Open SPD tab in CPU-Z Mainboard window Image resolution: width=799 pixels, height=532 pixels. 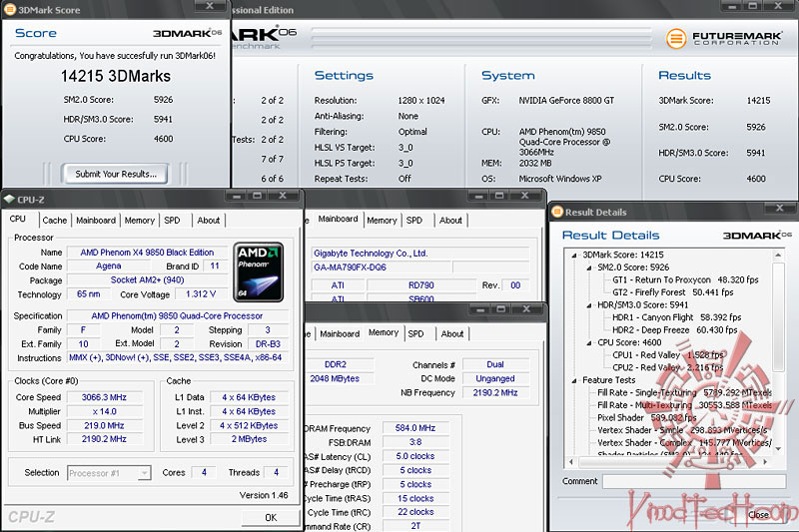tap(414, 220)
